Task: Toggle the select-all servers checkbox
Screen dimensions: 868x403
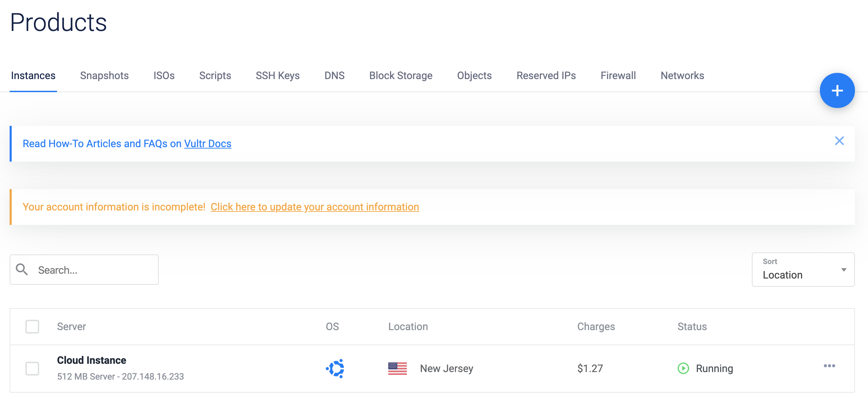Action: click(32, 326)
